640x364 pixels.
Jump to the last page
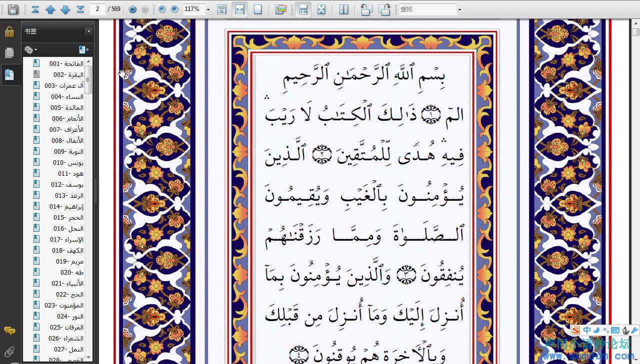coord(80,9)
